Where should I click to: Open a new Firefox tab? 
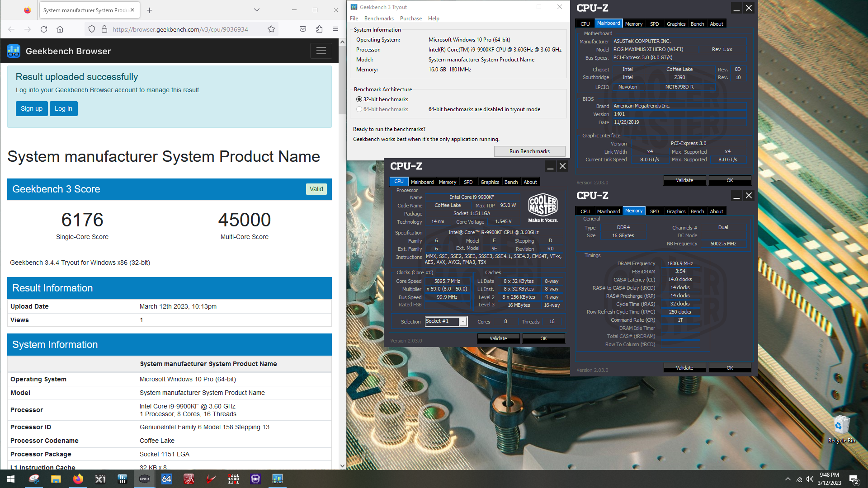(x=150, y=10)
